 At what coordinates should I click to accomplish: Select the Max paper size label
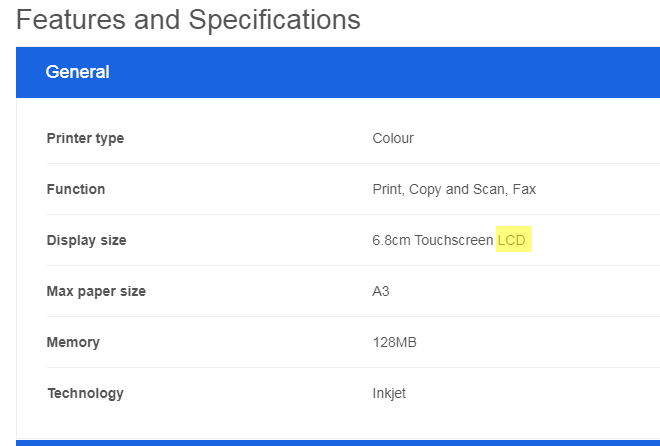click(96, 291)
